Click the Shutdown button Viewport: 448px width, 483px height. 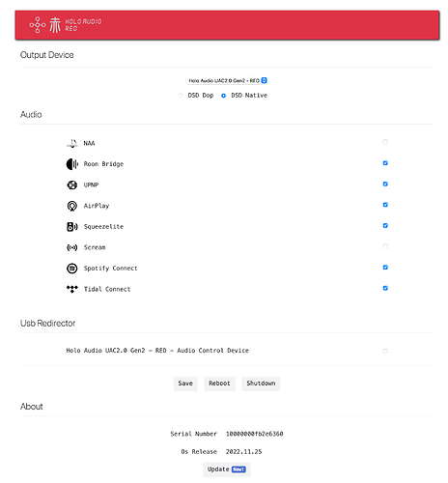coord(261,384)
